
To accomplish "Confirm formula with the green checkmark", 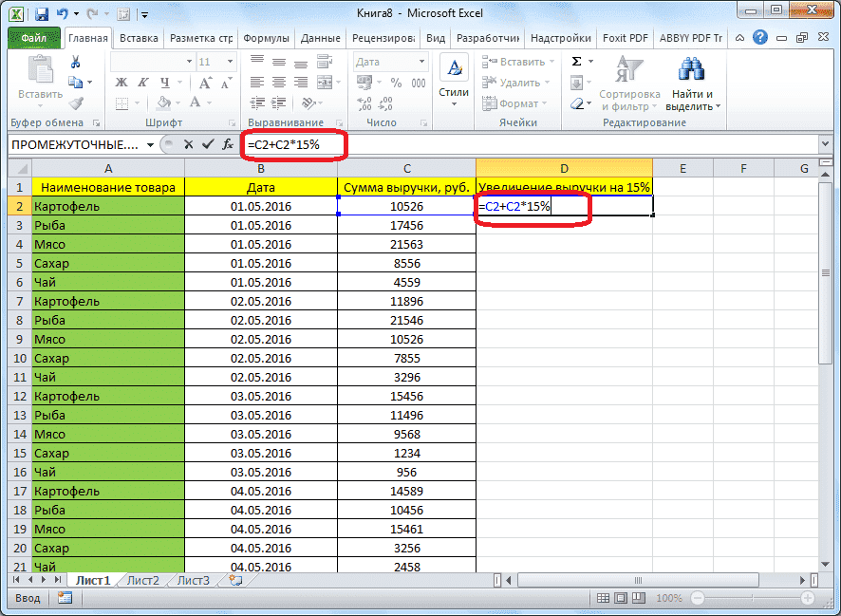I will tap(208, 144).
